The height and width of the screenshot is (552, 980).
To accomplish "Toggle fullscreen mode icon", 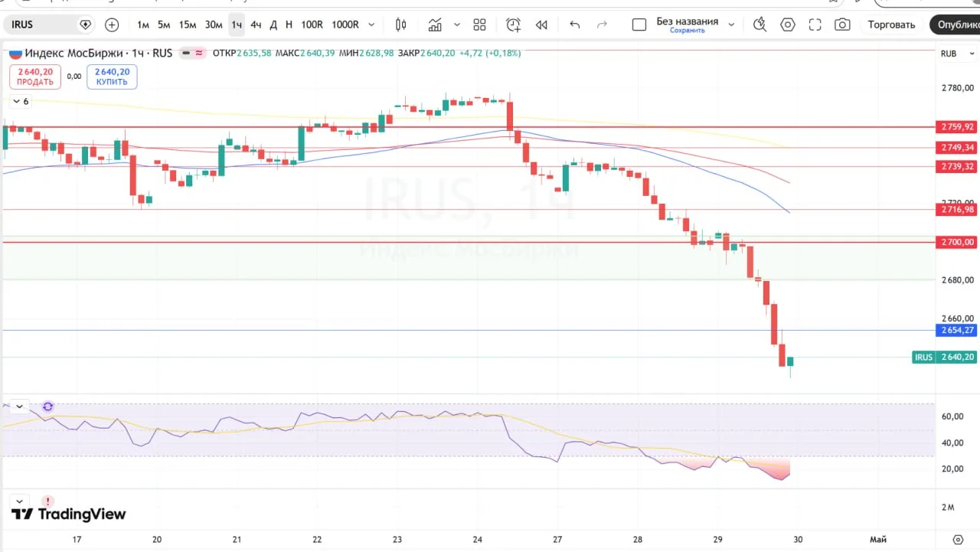I will (x=815, y=24).
